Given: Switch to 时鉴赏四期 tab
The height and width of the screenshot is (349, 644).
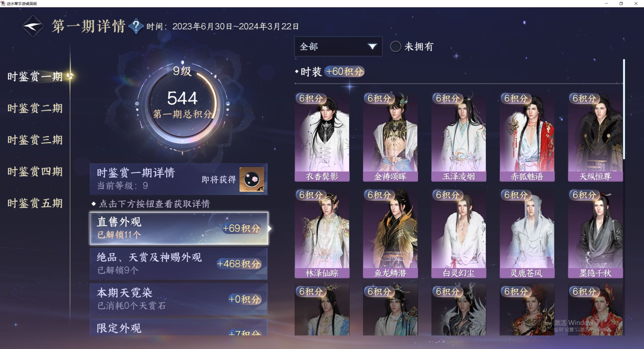Looking at the screenshot, I should point(35,172).
